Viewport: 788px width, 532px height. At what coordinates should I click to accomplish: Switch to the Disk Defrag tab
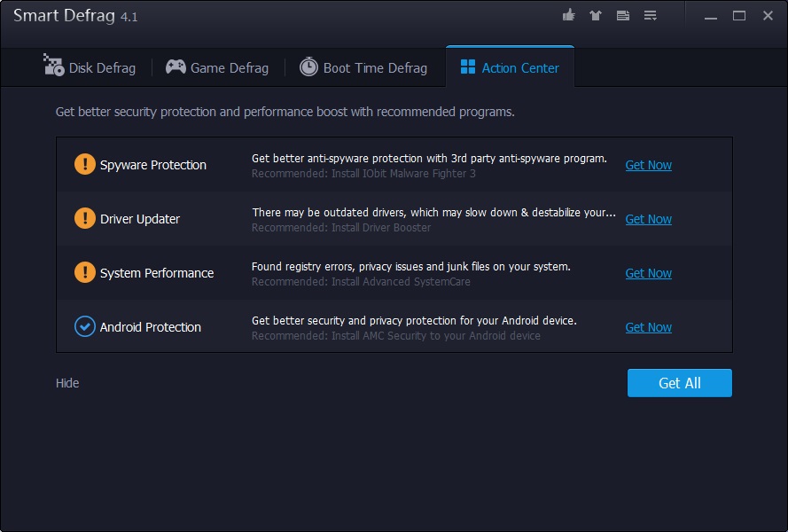pyautogui.click(x=90, y=67)
